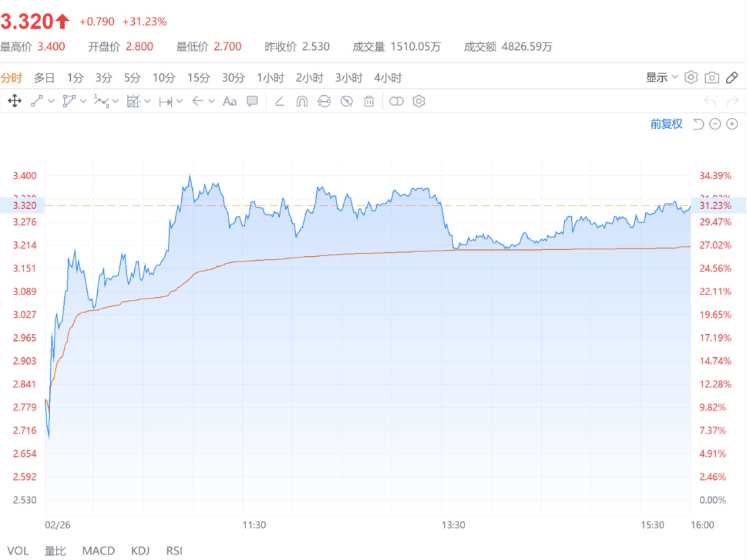Expand the arrow tool dropdown chevron
This screenshot has height=560, width=747.
(212, 102)
